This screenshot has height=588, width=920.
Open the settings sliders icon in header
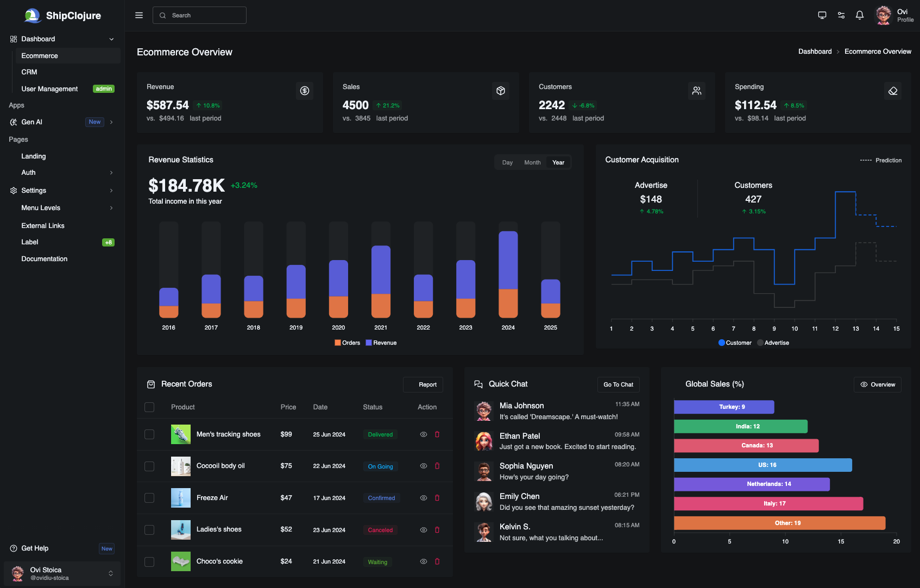click(841, 15)
